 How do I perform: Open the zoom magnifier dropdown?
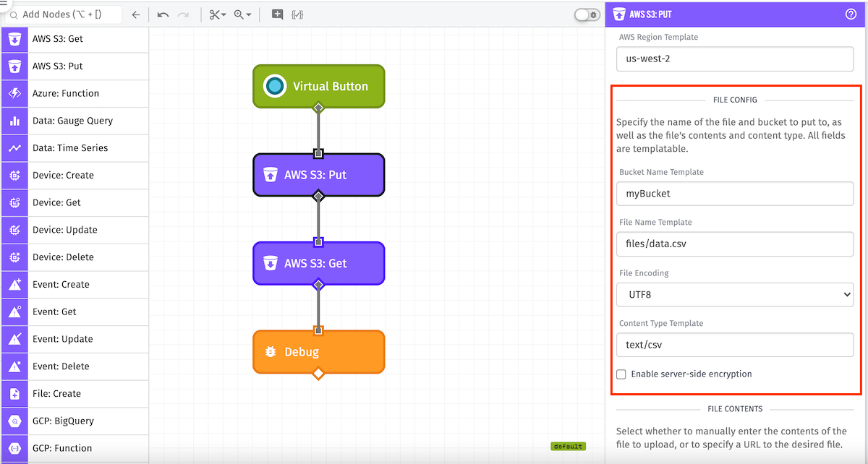pos(242,14)
